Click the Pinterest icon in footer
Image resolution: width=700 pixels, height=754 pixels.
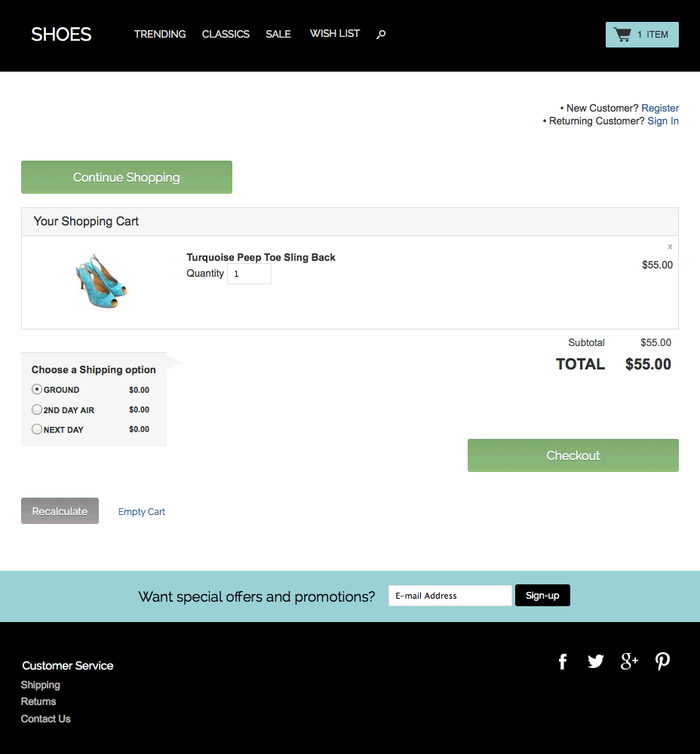coord(662,661)
